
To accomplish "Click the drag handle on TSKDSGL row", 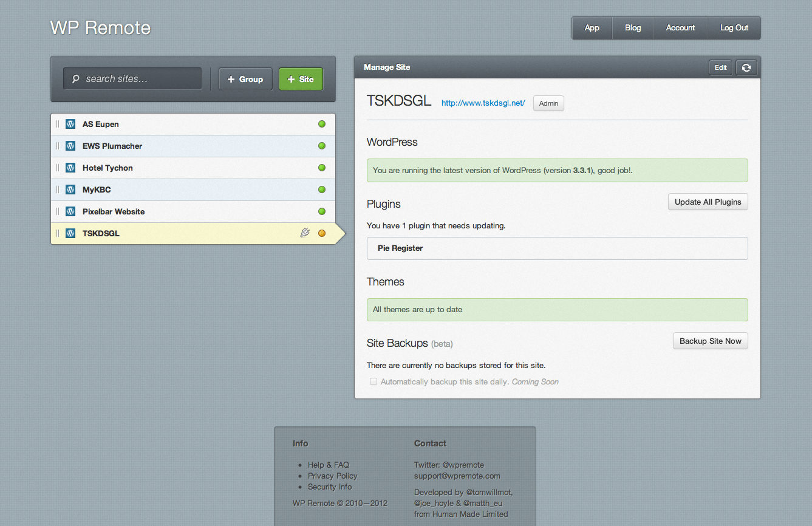I will point(58,233).
